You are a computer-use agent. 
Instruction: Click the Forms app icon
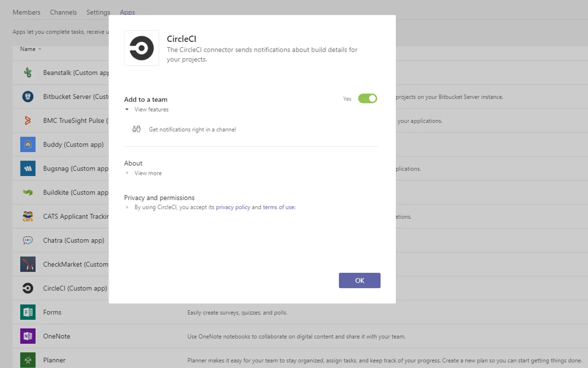pos(28,312)
